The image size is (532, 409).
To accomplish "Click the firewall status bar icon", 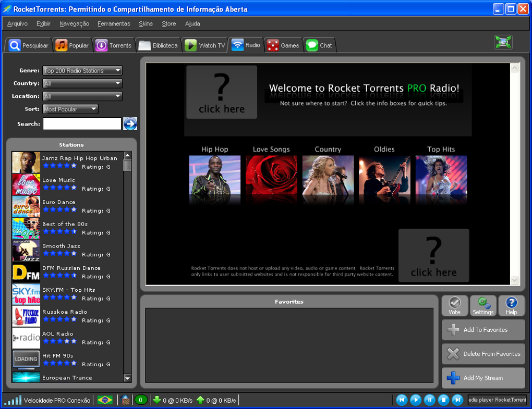I will point(125,400).
